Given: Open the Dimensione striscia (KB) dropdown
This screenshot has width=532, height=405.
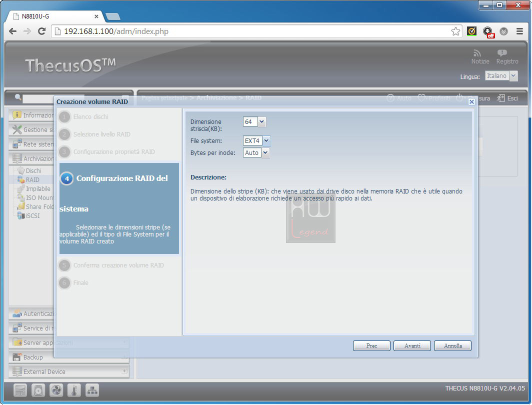Looking at the screenshot, I should pos(261,122).
